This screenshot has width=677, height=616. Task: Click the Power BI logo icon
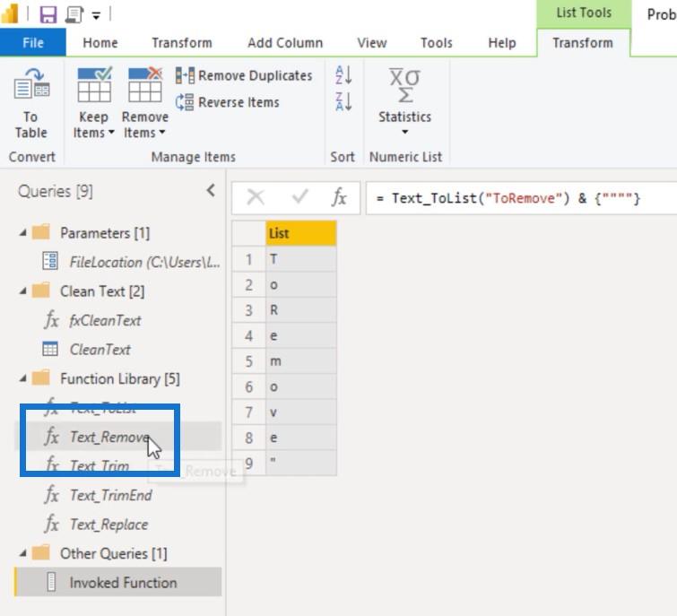pos(10,13)
